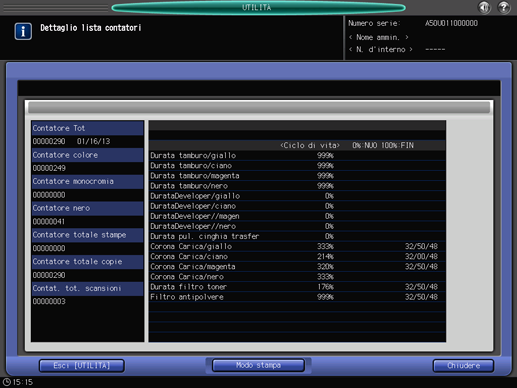Click the Ciclo di vita column header

click(310, 146)
